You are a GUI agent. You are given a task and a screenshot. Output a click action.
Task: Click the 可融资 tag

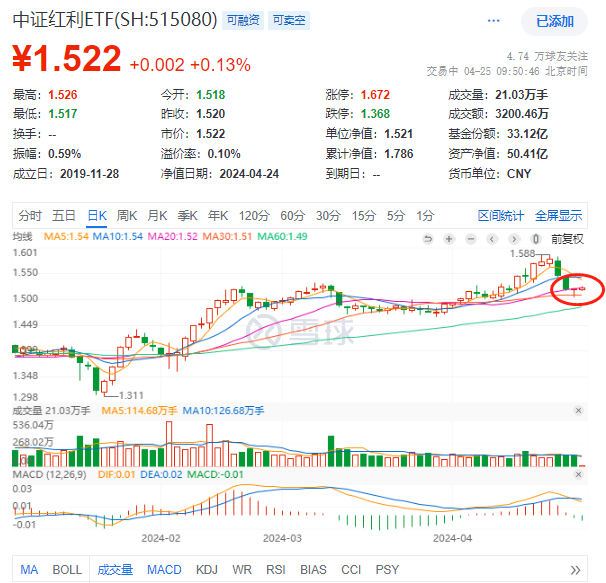click(x=243, y=20)
